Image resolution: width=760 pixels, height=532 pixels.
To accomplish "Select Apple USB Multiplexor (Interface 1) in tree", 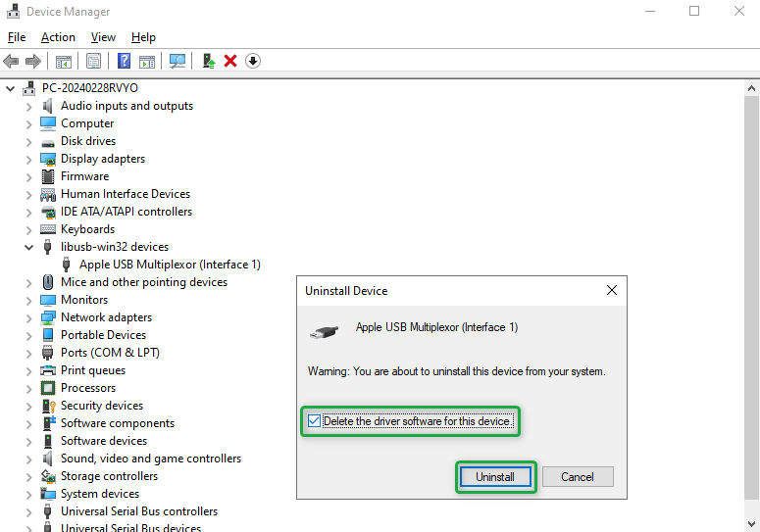I will coord(170,265).
